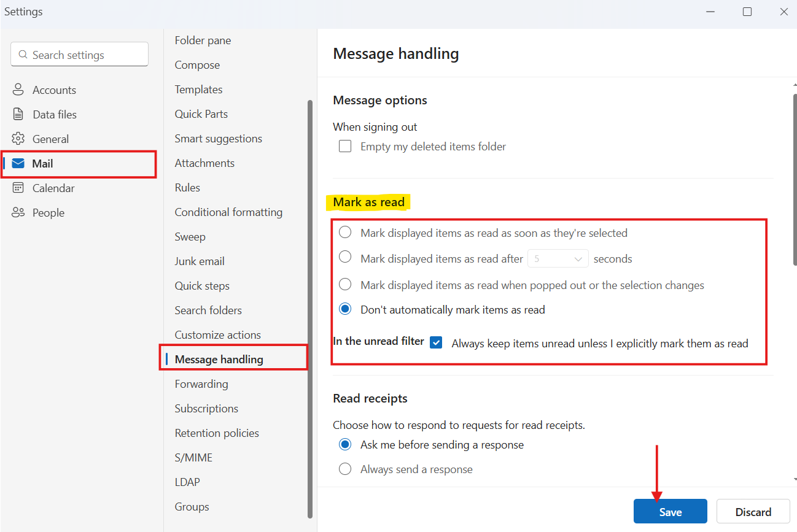Select mark as read as soon as selected
Image resolution: width=797 pixels, height=532 pixels.
[x=345, y=232]
